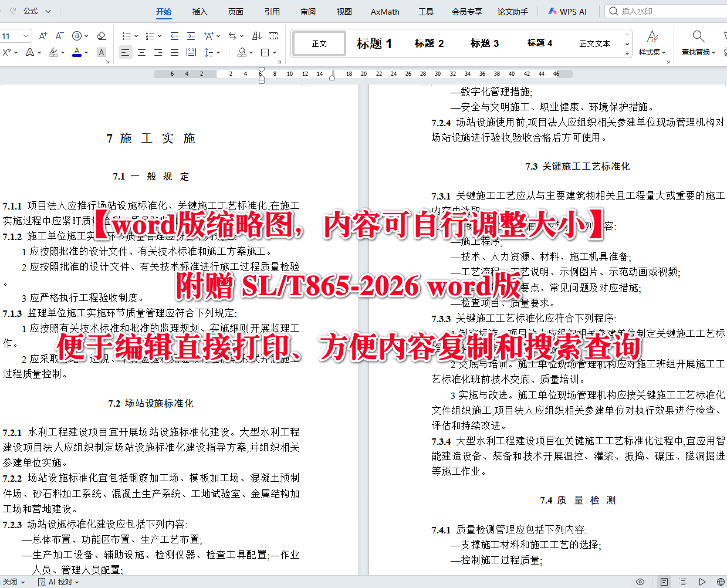Screen dimensions: 727x588
Task: Click the highlight color pen icon
Action: click(x=53, y=52)
